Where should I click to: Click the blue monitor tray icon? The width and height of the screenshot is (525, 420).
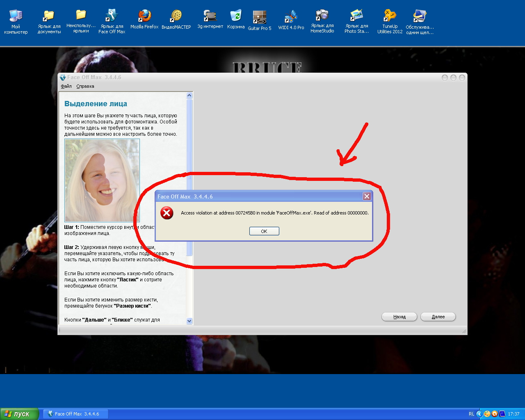502,414
